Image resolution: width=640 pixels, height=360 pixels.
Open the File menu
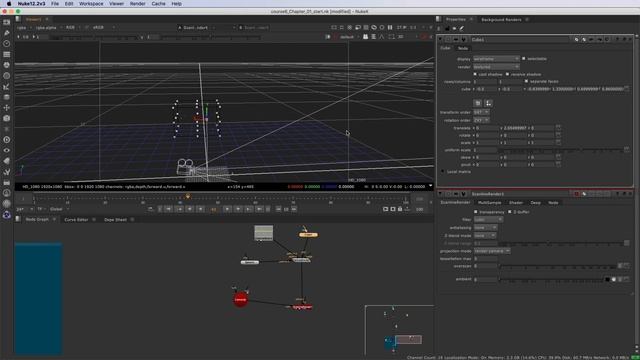tap(55, 4)
